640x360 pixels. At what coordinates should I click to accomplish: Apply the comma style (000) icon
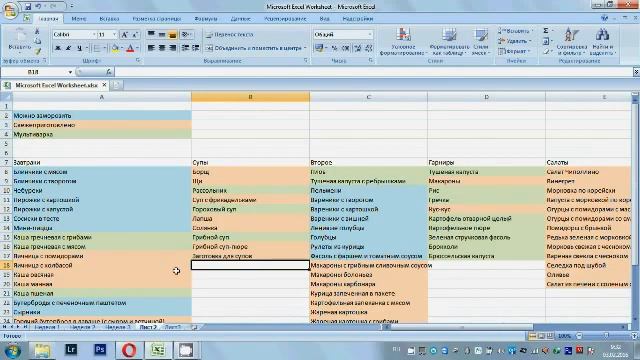(x=345, y=48)
